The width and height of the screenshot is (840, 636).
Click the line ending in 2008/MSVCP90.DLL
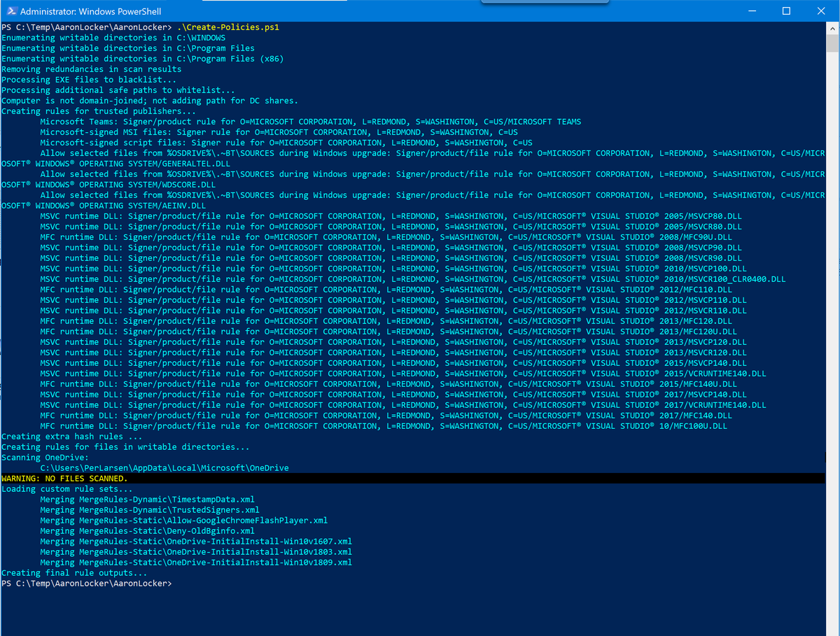coord(391,248)
